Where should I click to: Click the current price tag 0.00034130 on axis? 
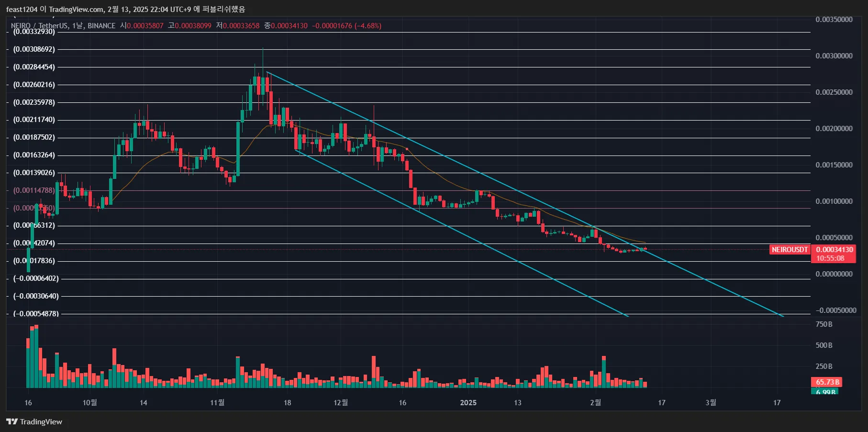834,249
